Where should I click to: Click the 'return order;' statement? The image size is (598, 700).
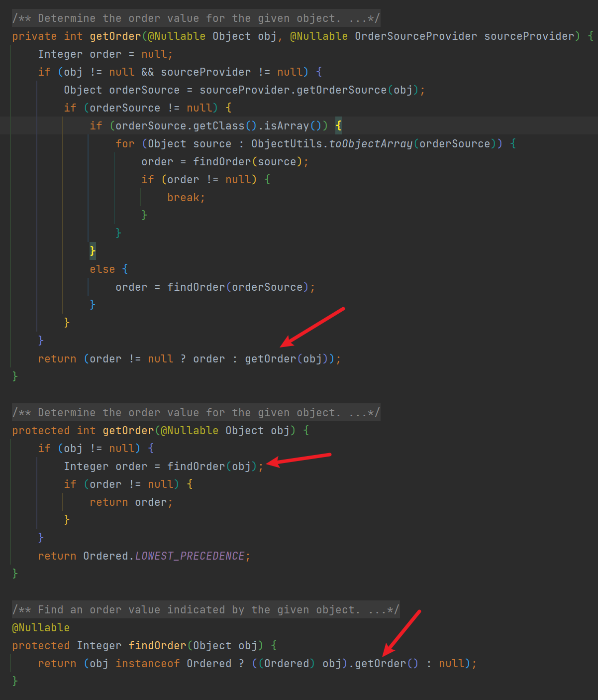[x=131, y=502]
